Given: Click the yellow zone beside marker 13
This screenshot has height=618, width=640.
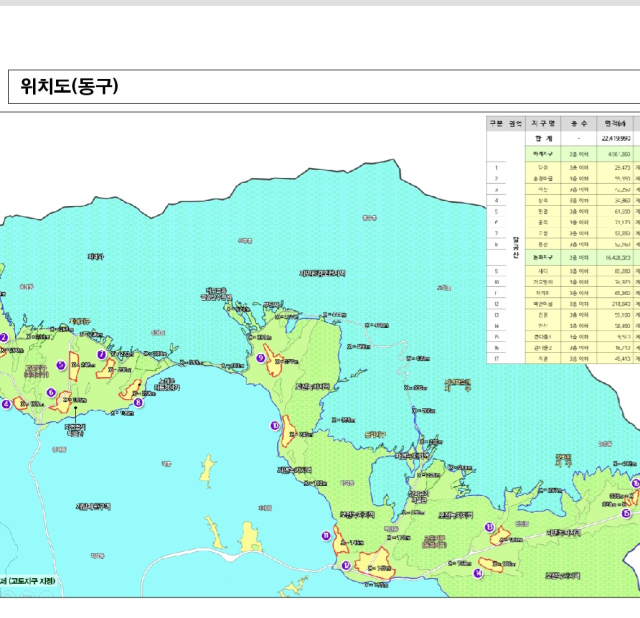Looking at the screenshot, I should pos(500,536).
